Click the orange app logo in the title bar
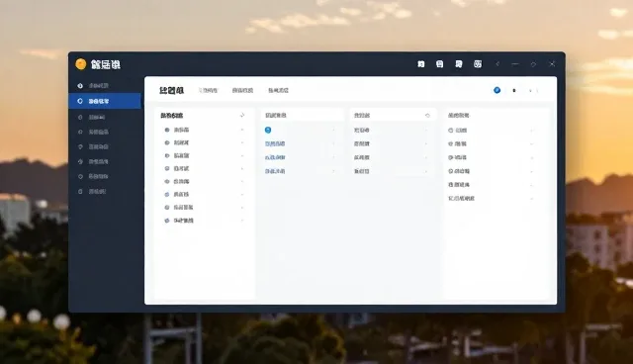Image resolution: width=633 pixels, height=364 pixels. tap(81, 64)
